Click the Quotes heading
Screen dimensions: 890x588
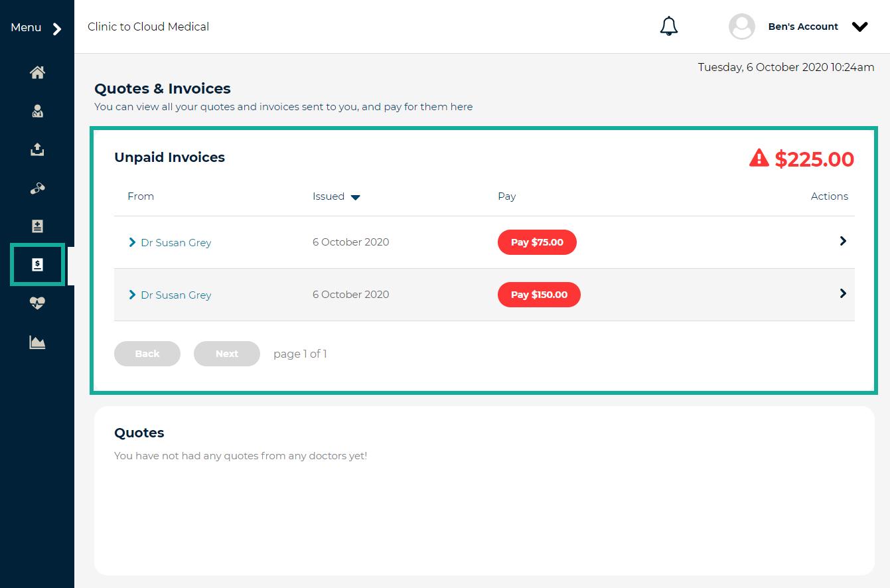(139, 433)
